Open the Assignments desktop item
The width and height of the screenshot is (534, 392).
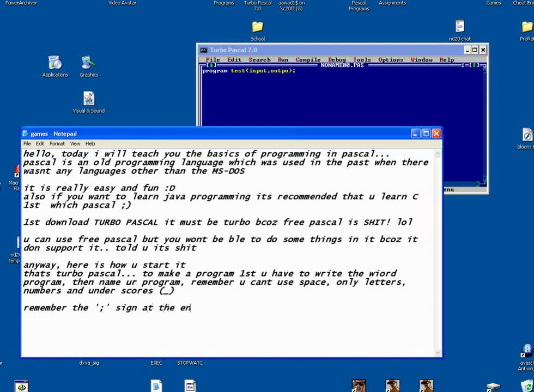tap(392, 3)
